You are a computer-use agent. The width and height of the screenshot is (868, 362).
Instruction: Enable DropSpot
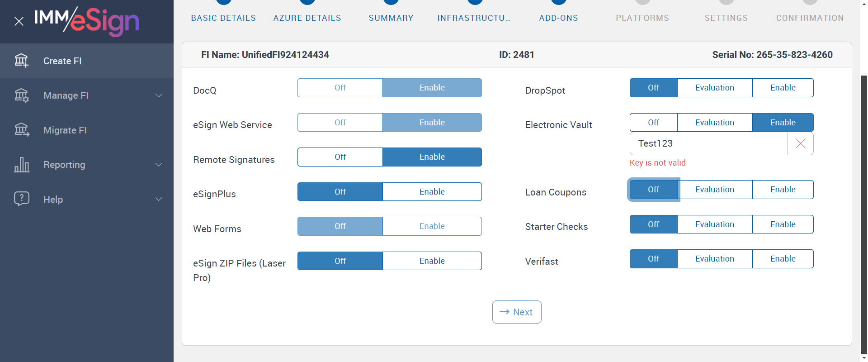click(x=783, y=88)
